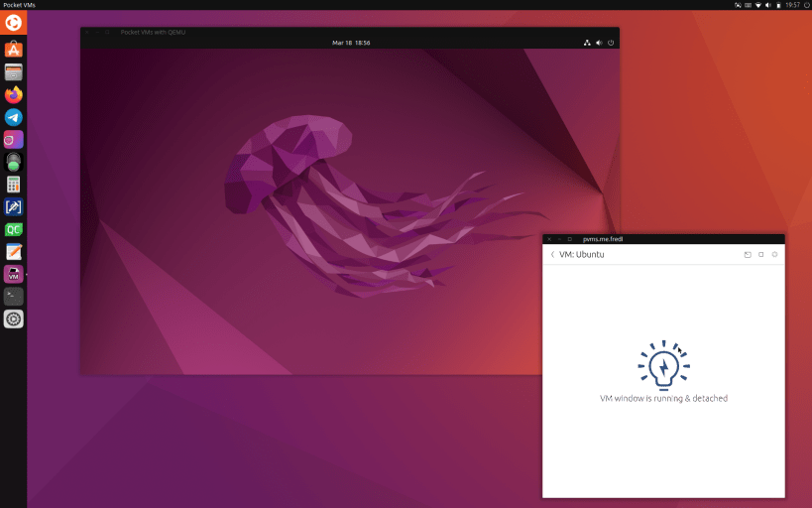Click 'VM window is running & detached' text
The image size is (812, 508).
(664, 398)
